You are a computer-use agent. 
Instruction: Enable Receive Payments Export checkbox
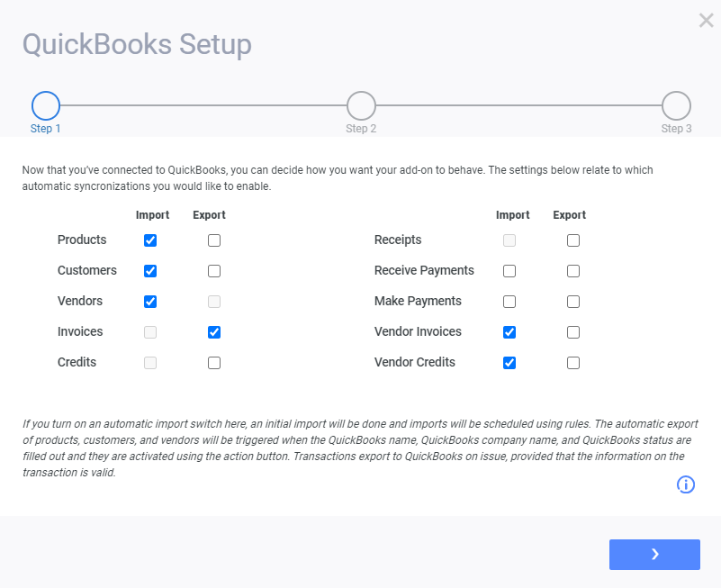(573, 271)
